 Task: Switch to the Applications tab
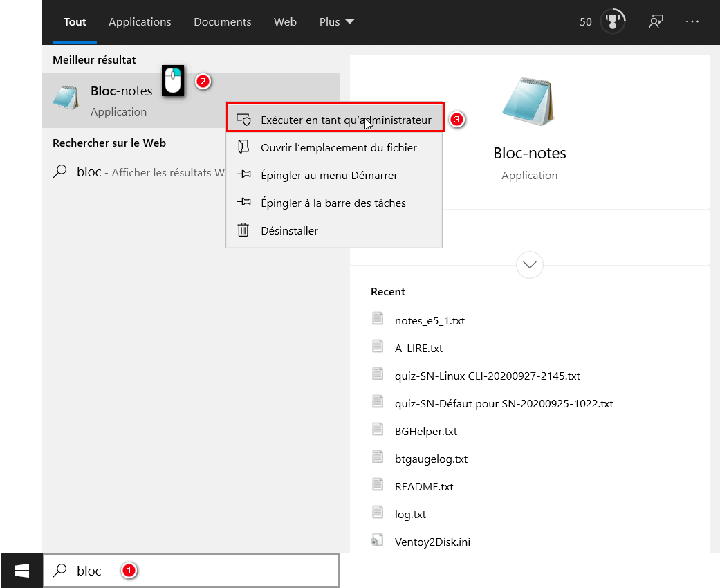(140, 21)
